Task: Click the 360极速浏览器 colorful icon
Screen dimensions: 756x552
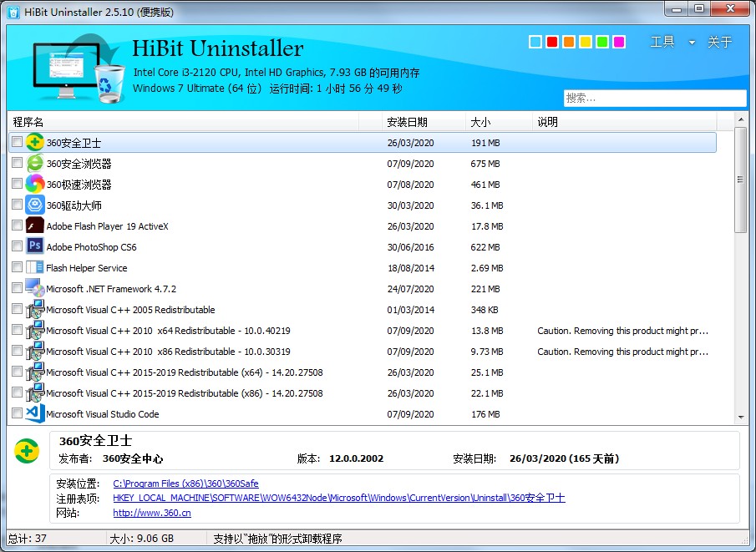Action: [x=34, y=184]
